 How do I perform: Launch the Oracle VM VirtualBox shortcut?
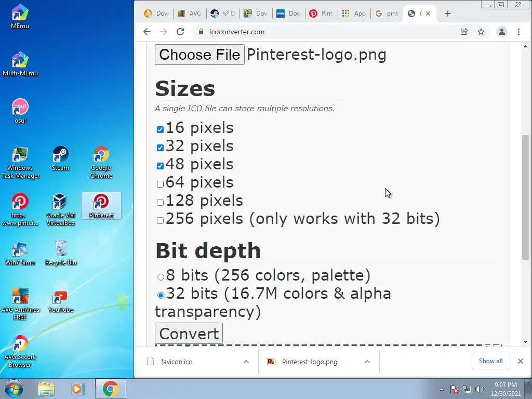(x=60, y=210)
